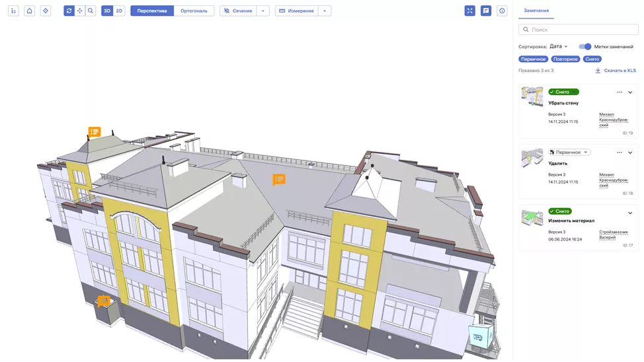Open the Дата sorting dropdown
This screenshot has height=362, width=644.
click(x=558, y=47)
